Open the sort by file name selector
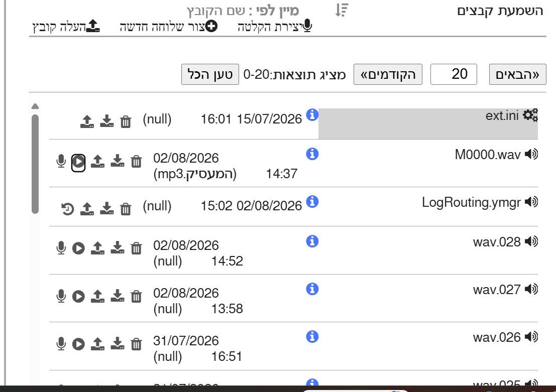Viewport: 556px width, 392px height. tap(243, 11)
